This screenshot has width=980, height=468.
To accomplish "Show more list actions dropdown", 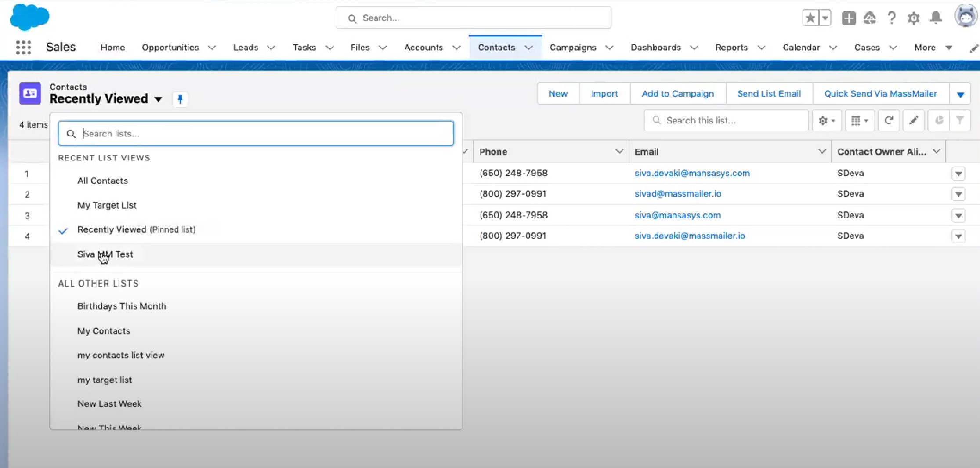I will point(960,94).
